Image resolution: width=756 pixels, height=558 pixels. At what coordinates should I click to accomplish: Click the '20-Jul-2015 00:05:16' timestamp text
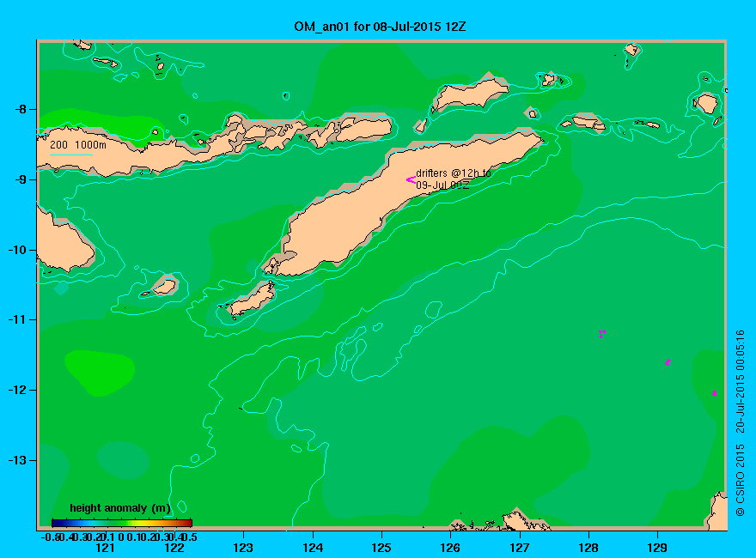(740, 381)
